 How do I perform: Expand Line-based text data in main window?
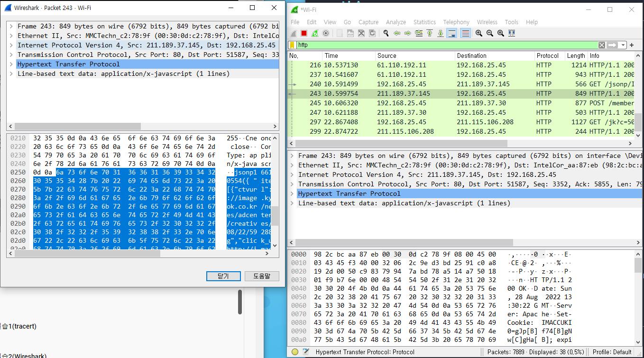[292, 203]
